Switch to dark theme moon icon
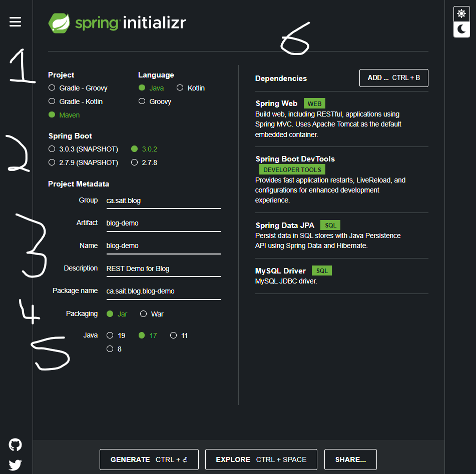 tap(461, 29)
